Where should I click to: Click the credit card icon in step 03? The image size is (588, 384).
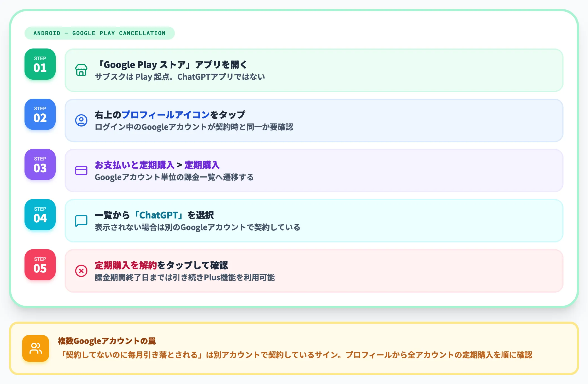(x=81, y=171)
